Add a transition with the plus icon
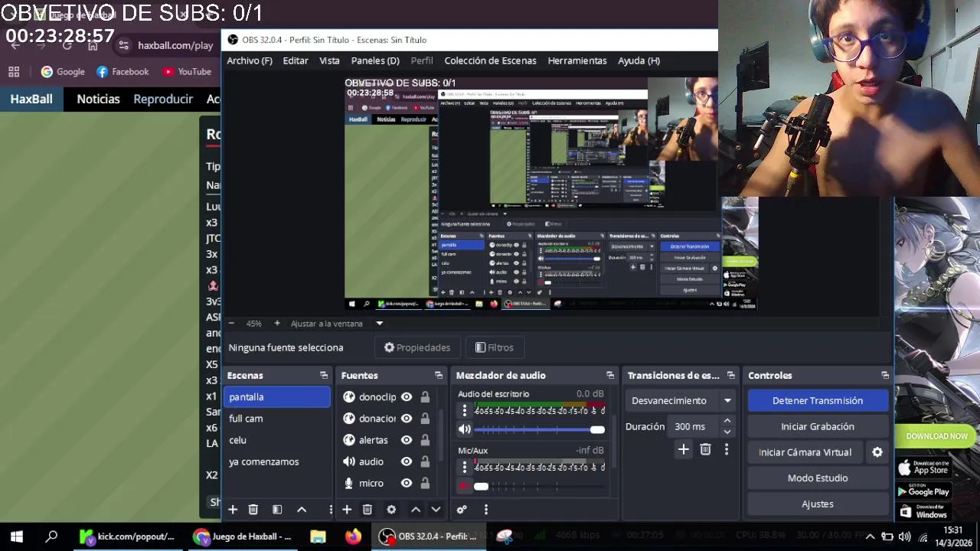 click(684, 450)
